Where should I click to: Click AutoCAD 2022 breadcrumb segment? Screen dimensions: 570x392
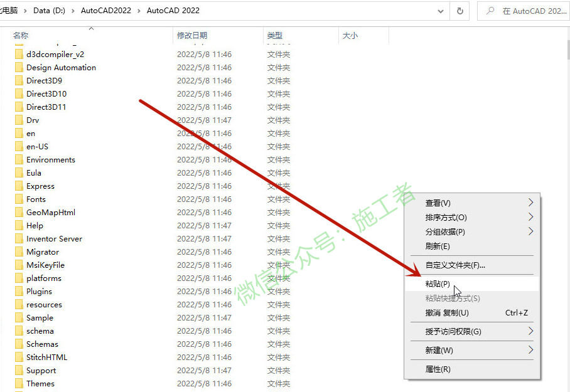click(x=173, y=11)
